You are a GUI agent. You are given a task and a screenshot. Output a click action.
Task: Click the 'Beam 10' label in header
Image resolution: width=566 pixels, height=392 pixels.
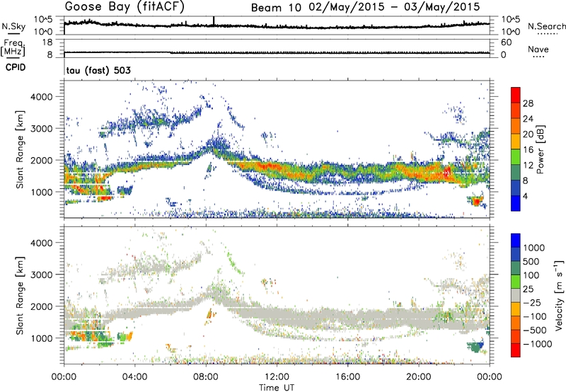[x=276, y=8]
